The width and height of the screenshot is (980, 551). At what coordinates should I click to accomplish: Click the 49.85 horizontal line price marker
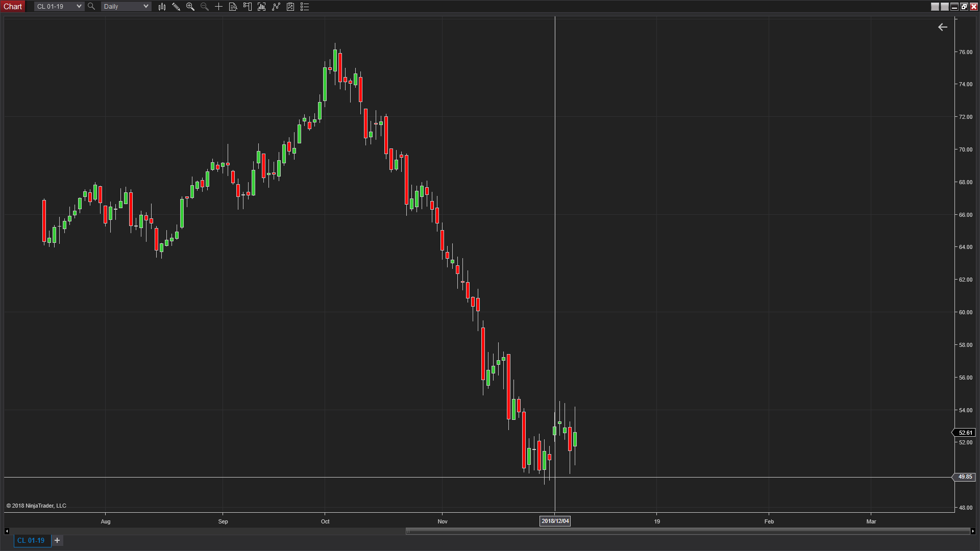(964, 477)
